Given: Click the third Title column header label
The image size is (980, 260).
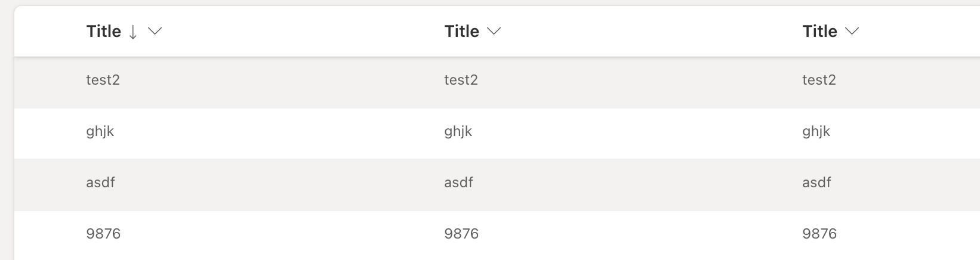Looking at the screenshot, I should pos(820,32).
